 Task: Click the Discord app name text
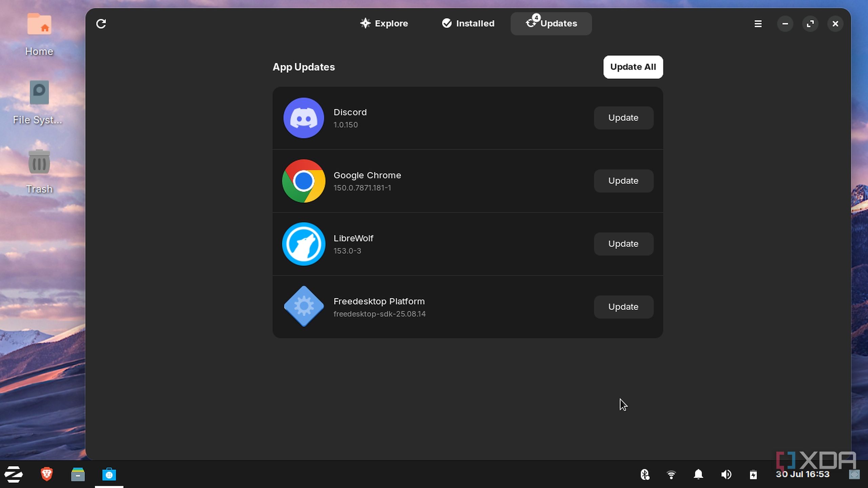pyautogui.click(x=350, y=112)
